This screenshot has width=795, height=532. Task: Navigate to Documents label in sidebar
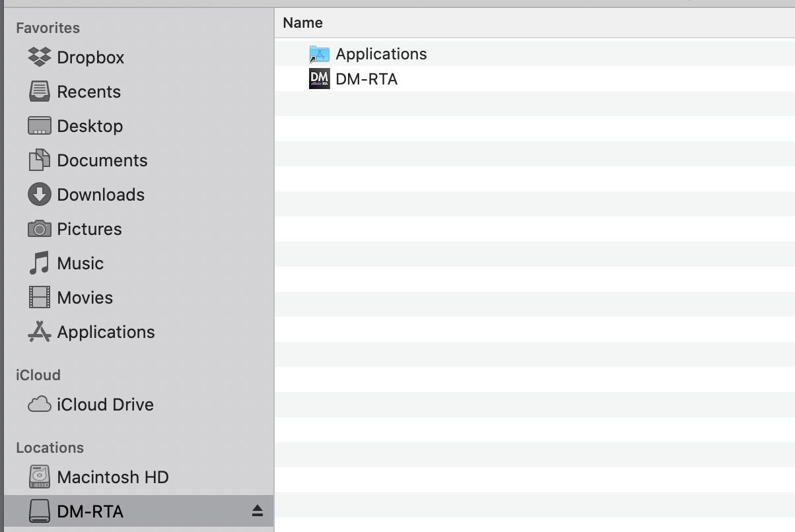[102, 160]
